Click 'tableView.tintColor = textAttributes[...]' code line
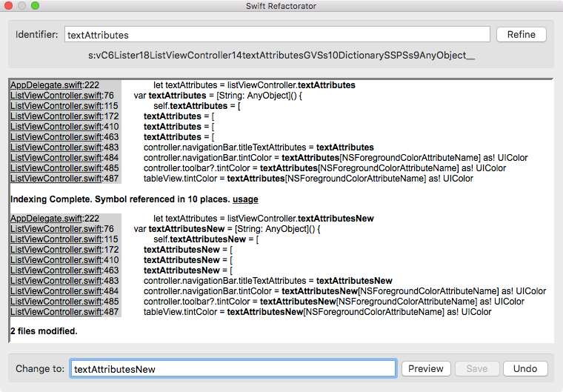 [x=308, y=179]
